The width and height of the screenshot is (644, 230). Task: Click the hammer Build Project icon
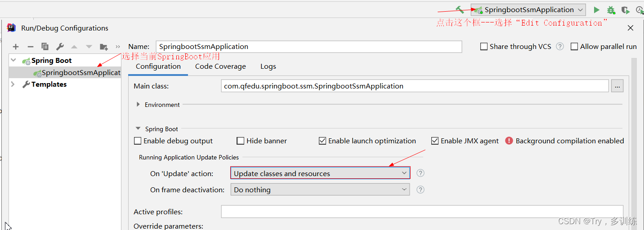[460, 9]
